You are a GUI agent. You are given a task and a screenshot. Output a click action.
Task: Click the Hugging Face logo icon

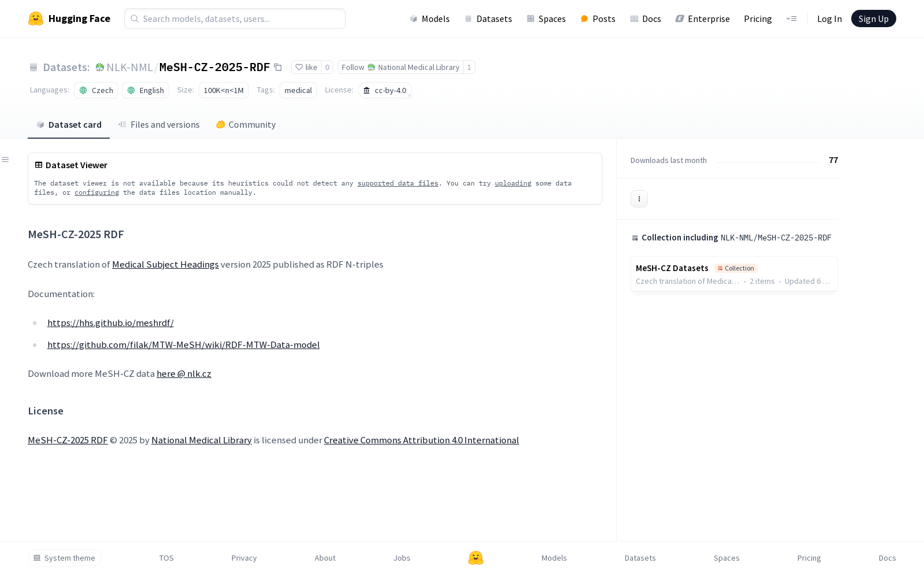pyautogui.click(x=36, y=18)
